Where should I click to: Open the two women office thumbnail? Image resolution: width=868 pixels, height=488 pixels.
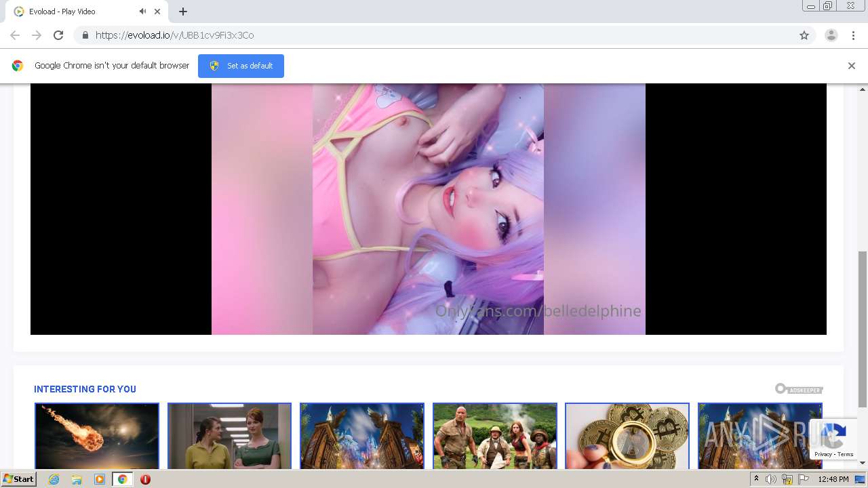229,436
